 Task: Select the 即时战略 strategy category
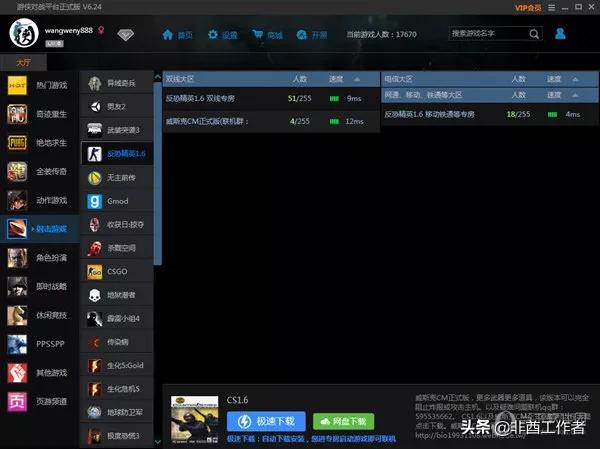coord(38,286)
